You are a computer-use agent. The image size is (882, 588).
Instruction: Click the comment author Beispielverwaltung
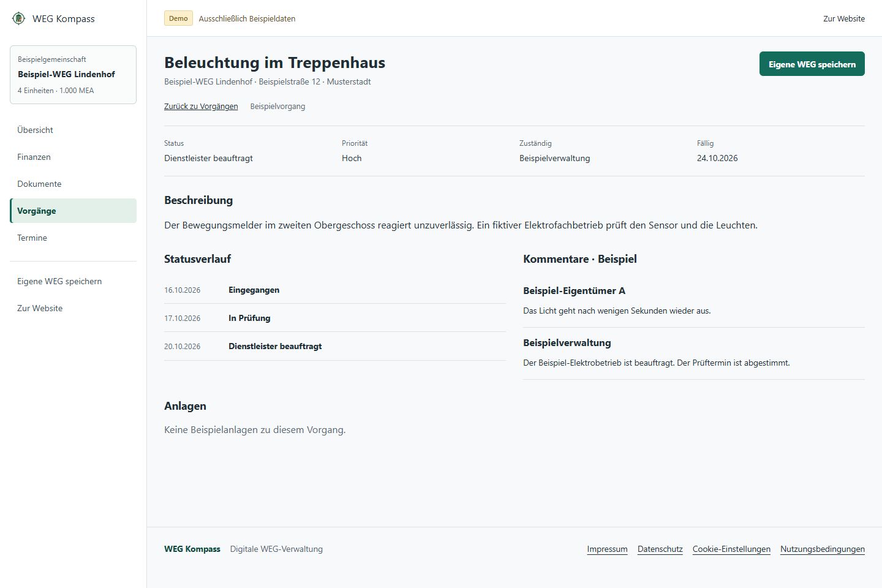[567, 342]
